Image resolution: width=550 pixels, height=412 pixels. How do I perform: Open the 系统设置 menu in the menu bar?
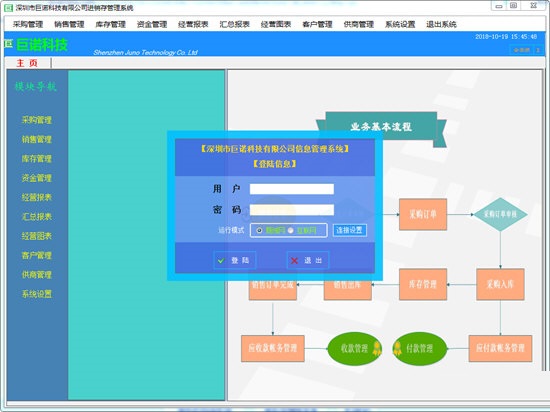pos(400,24)
